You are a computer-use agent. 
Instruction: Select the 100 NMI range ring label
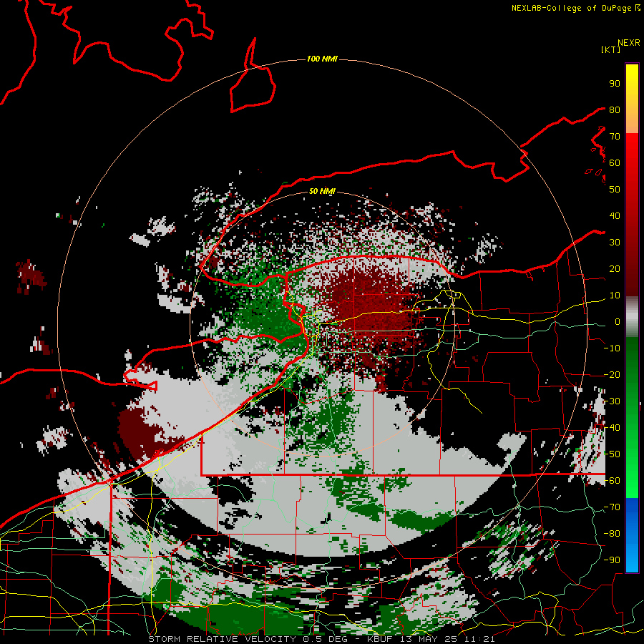coord(322,59)
